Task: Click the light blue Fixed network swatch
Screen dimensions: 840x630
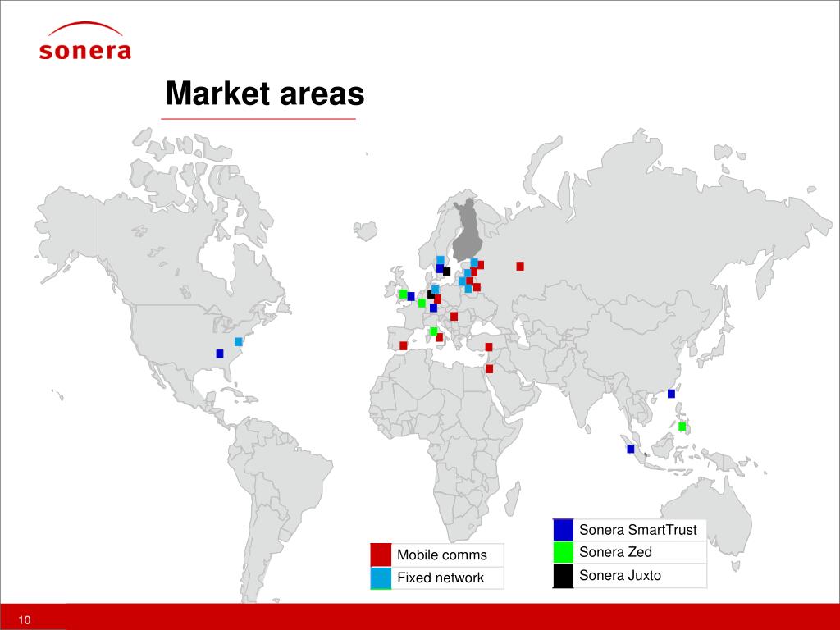Action: click(381, 577)
